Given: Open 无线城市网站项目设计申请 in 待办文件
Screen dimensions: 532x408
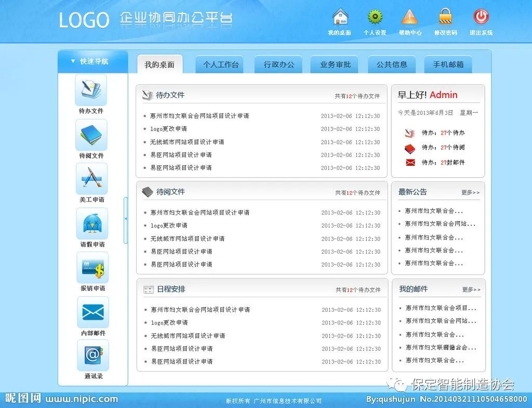Looking at the screenshot, I should [x=187, y=142].
